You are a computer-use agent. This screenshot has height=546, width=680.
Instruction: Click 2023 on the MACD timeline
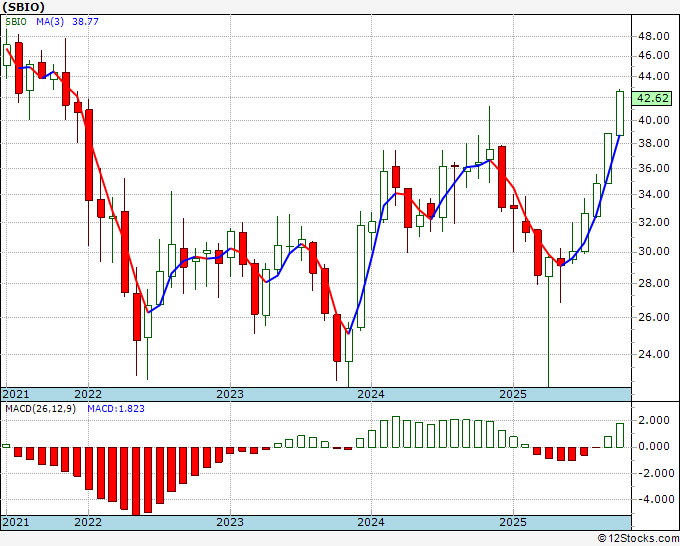230,522
